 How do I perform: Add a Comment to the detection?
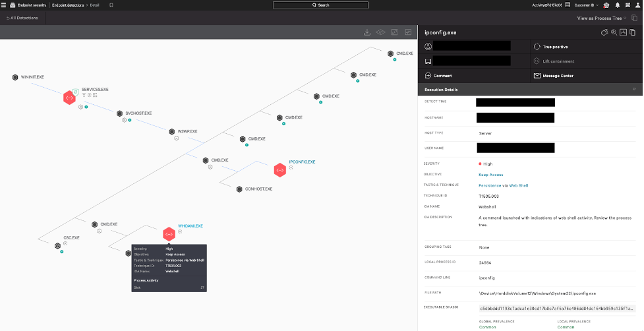pyautogui.click(x=438, y=76)
